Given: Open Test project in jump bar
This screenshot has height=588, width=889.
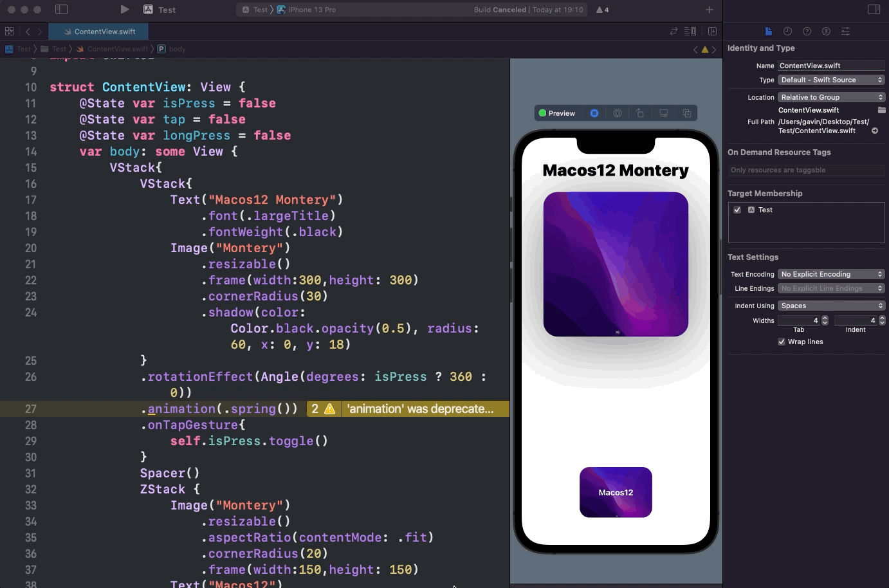Looking at the screenshot, I should pyautogui.click(x=18, y=49).
